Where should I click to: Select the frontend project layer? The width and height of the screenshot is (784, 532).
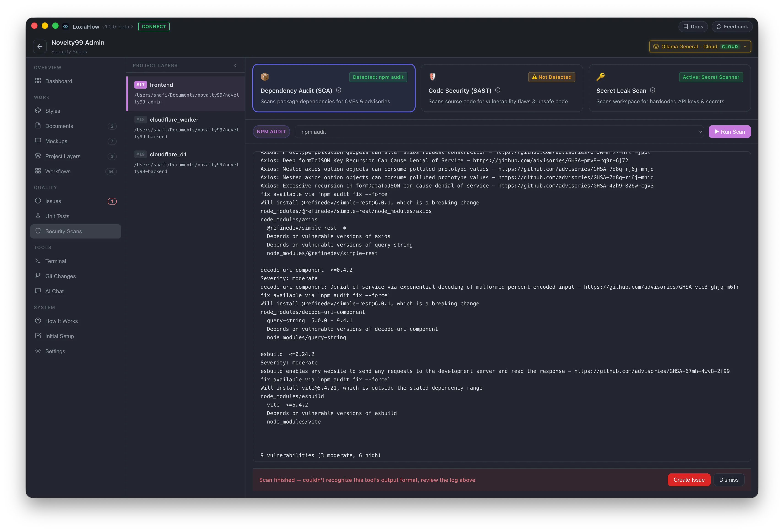[186, 93]
